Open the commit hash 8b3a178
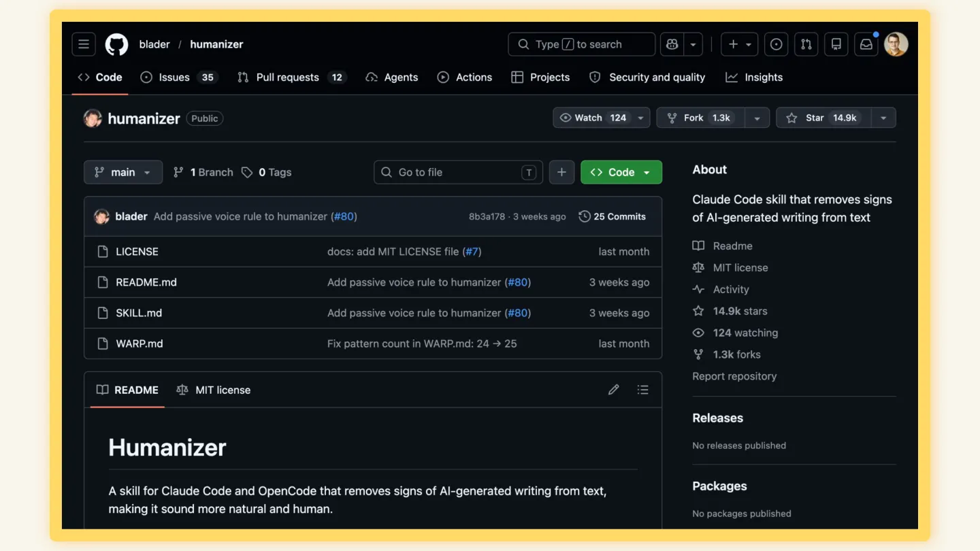980x551 pixels. pyautogui.click(x=487, y=216)
